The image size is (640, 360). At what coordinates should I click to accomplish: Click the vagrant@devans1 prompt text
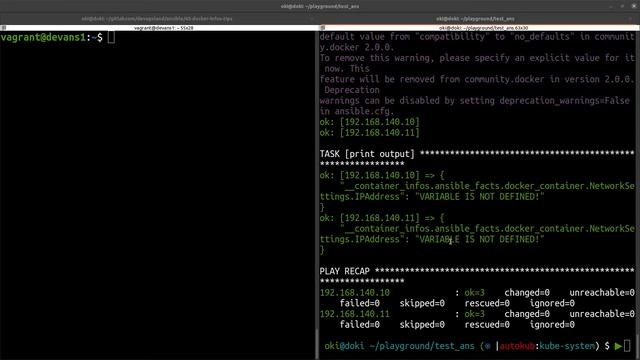click(51, 37)
